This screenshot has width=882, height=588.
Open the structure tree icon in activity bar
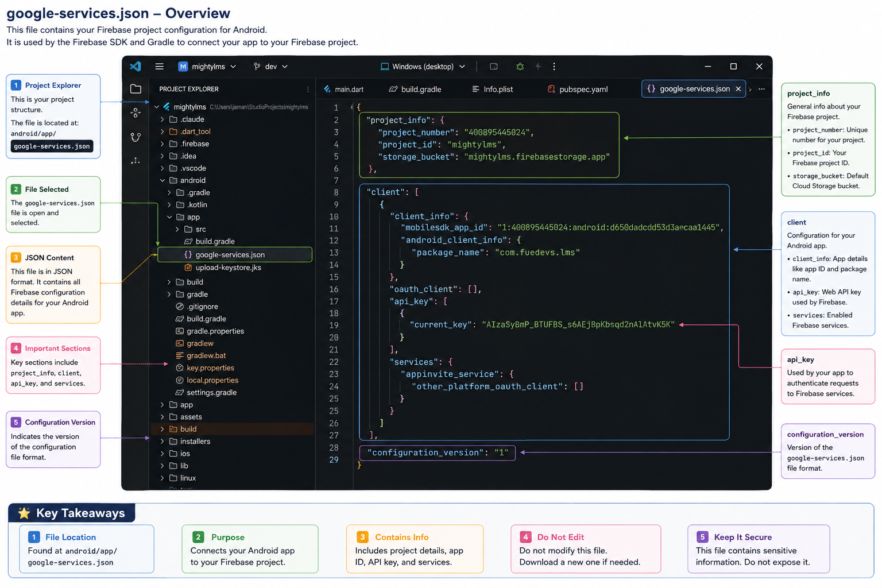tap(136, 161)
